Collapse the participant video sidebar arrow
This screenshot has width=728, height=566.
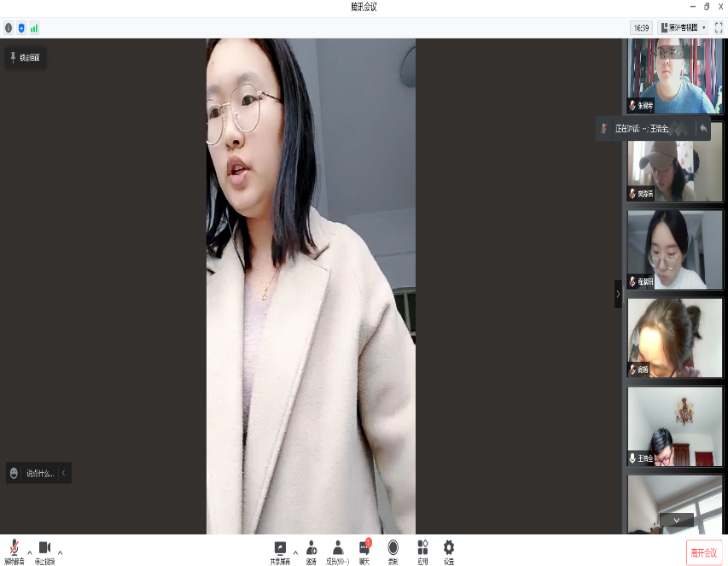click(x=618, y=294)
